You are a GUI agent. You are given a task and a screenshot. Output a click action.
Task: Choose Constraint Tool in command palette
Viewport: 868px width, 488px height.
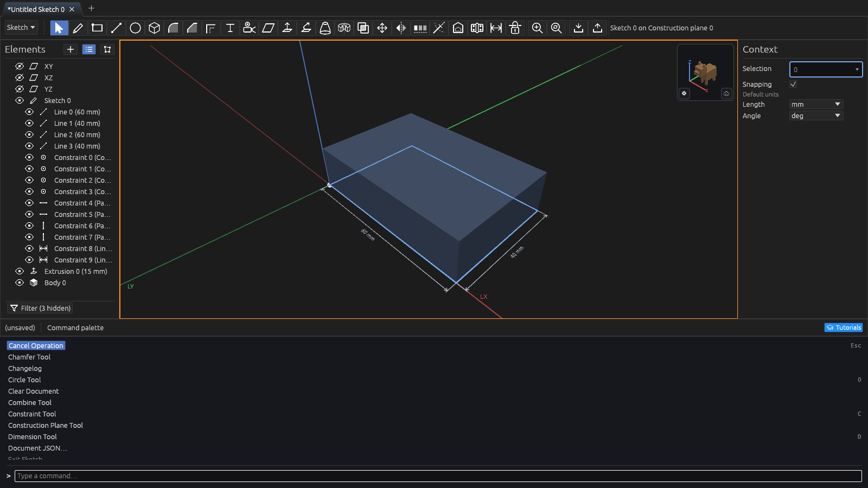32,414
